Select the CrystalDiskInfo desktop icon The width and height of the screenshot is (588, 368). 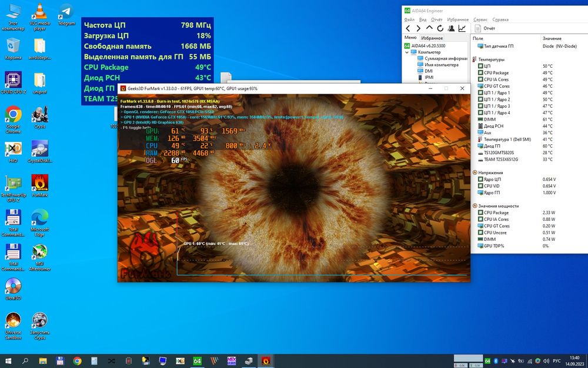[x=39, y=152]
